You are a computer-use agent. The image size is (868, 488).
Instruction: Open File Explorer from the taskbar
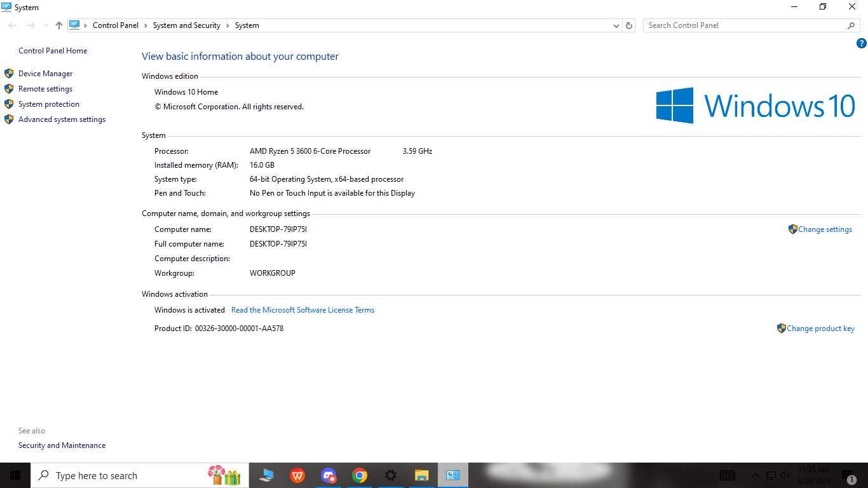[422, 475]
